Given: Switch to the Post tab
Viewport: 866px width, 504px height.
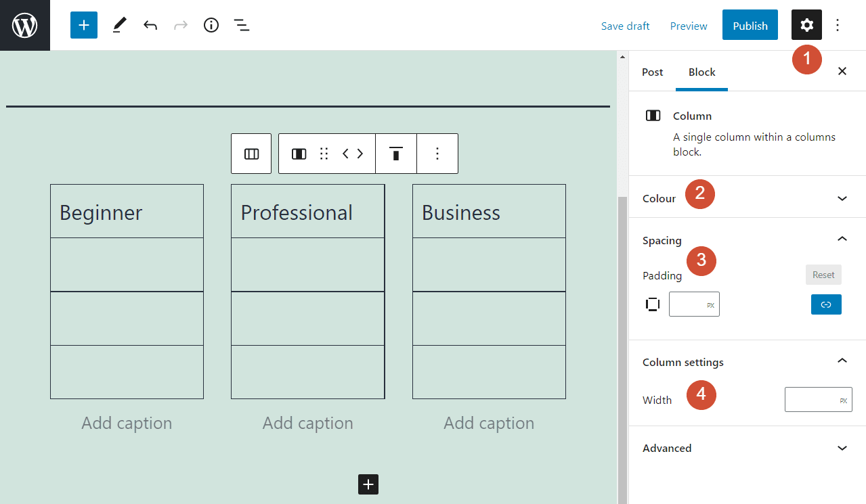Looking at the screenshot, I should (x=652, y=72).
